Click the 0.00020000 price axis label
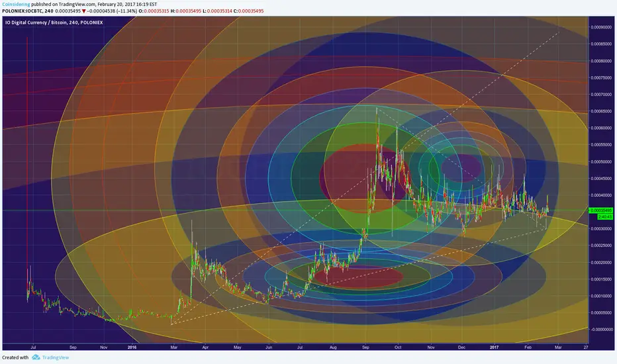This screenshot has width=617, height=364. (601, 263)
